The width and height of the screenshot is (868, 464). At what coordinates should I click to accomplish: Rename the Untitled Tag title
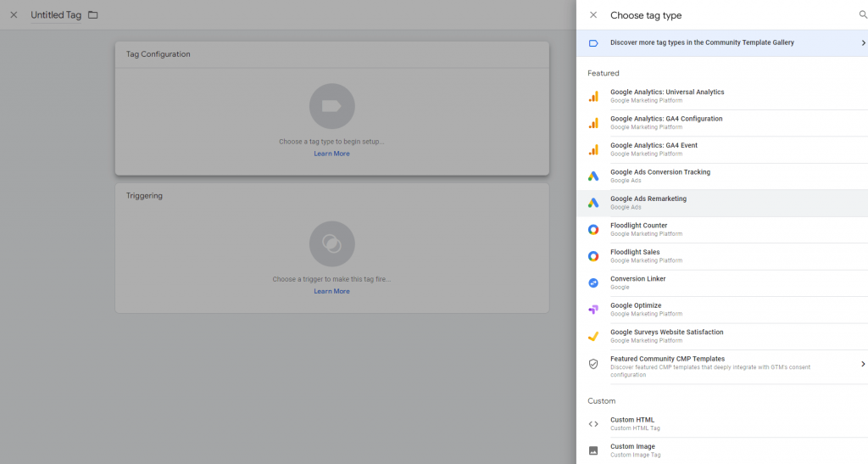click(x=56, y=15)
